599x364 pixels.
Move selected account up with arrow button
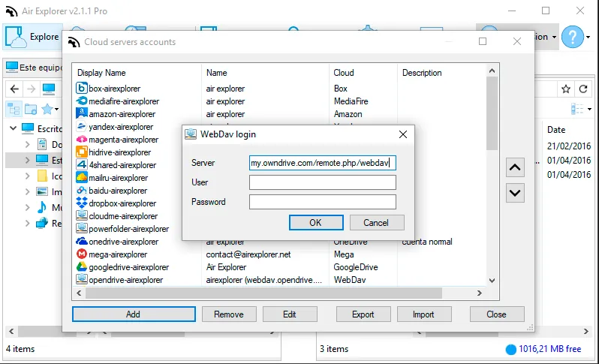coord(515,167)
